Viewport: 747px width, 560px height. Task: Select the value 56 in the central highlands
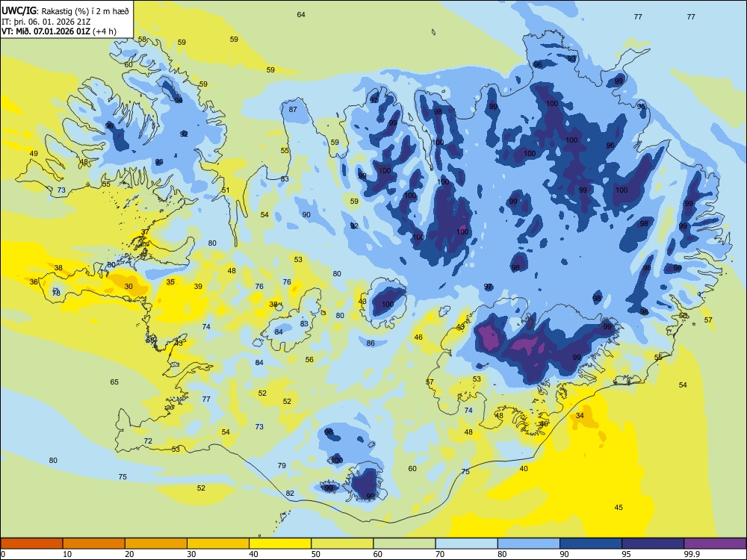(x=310, y=360)
